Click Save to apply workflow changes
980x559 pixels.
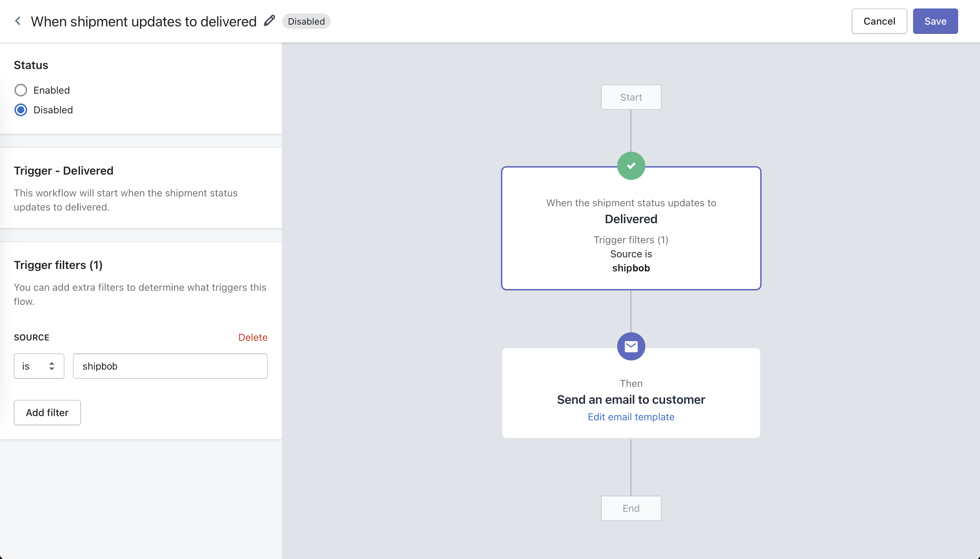tap(936, 21)
